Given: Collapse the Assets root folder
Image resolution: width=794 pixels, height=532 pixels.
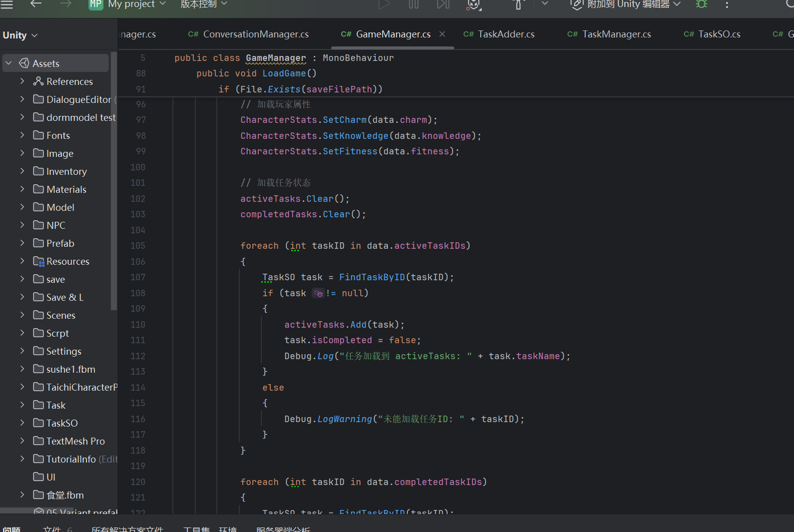Looking at the screenshot, I should click(x=9, y=63).
